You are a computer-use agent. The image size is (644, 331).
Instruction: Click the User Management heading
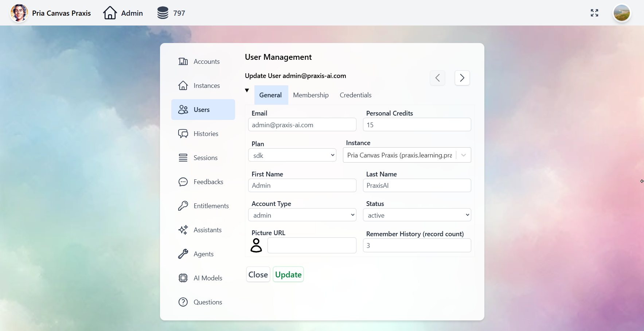coord(278,57)
